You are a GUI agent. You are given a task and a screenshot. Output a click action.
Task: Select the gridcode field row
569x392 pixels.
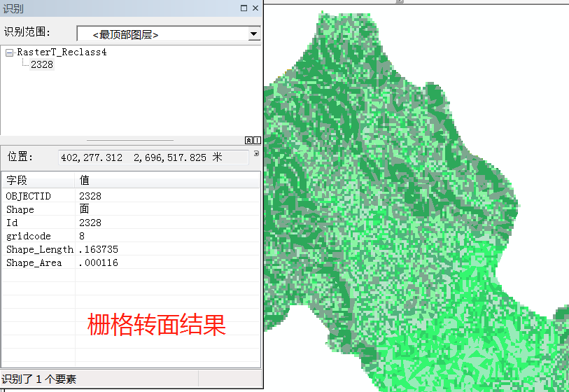click(38, 236)
